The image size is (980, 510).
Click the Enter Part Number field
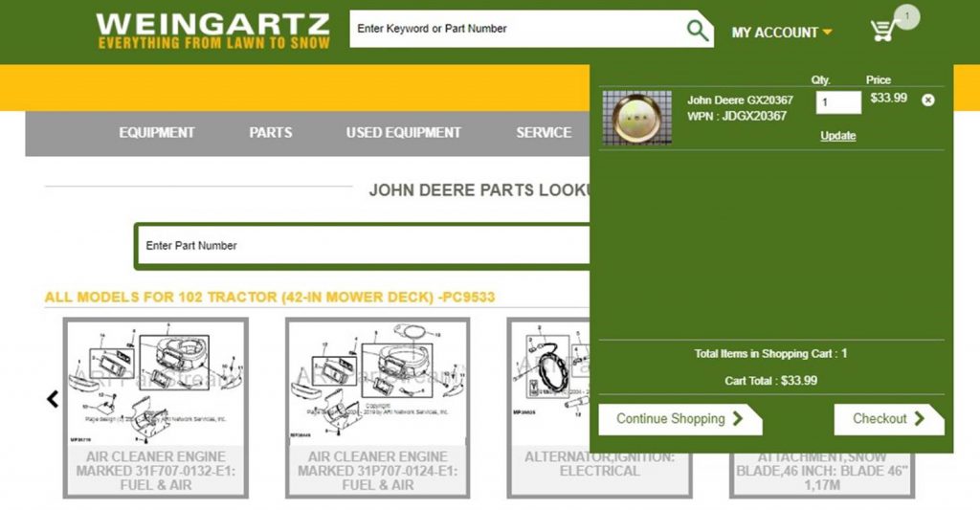pos(363,246)
